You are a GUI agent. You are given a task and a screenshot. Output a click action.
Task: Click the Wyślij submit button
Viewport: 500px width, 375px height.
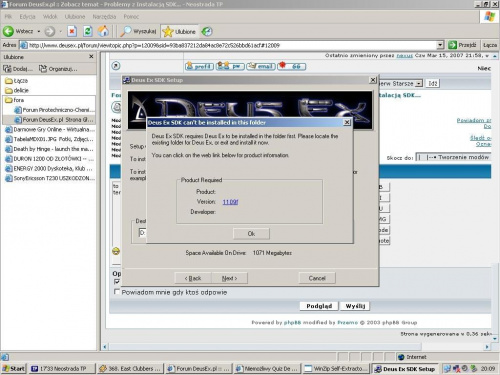coord(355,306)
